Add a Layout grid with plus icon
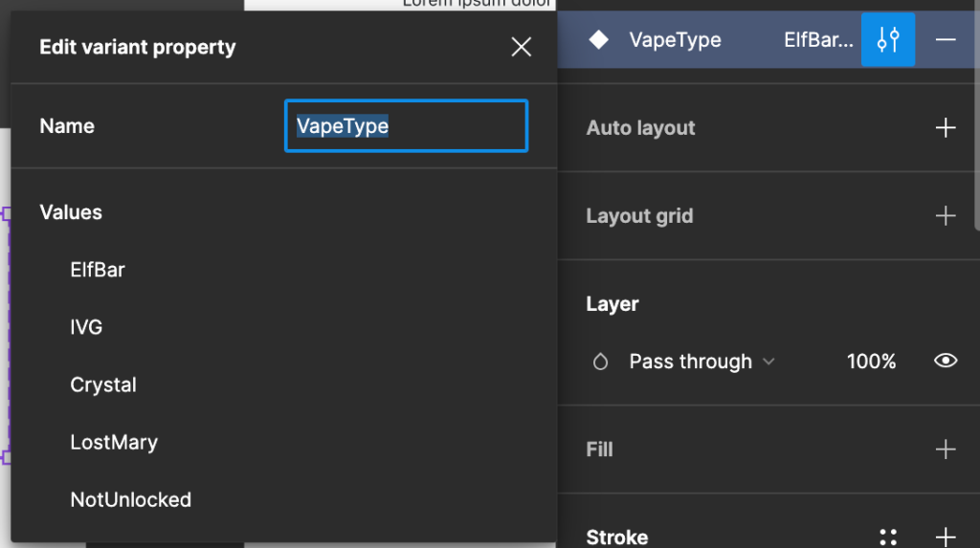The height and width of the screenshot is (548, 980). 945,215
